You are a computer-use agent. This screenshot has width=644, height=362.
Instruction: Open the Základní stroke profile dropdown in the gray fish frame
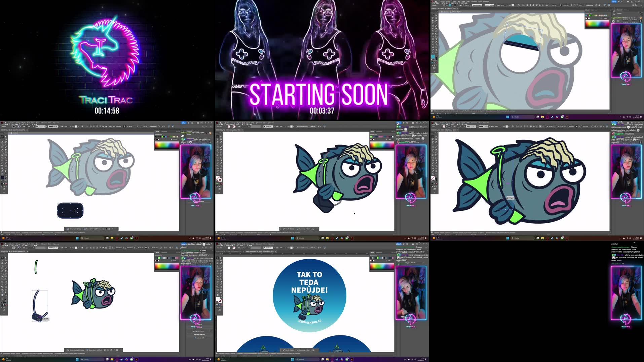[x=53, y=127]
